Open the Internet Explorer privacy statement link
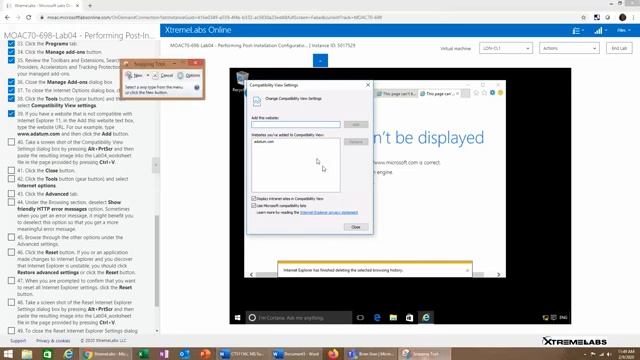 (329, 213)
